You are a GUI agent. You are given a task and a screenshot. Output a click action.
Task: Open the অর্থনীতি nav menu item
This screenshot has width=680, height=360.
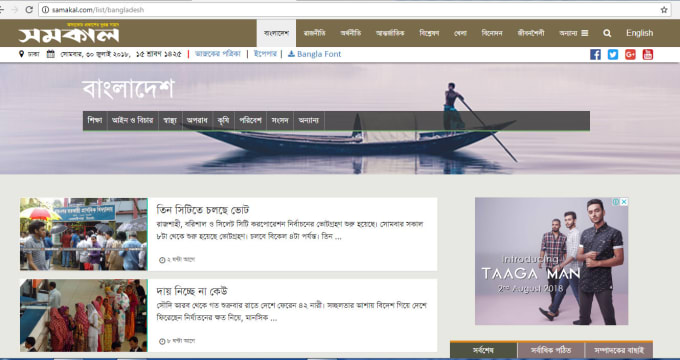350,33
